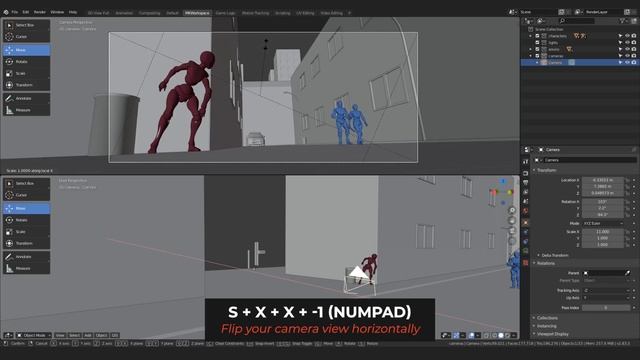Select Rotate tool in User Perspective viewport
640x360 pixels.
point(27,220)
